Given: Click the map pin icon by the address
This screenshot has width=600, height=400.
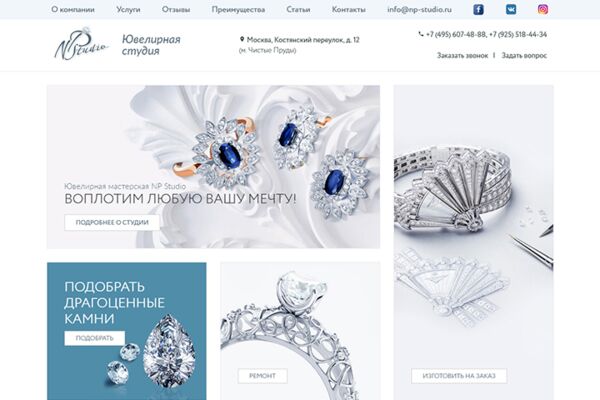Looking at the screenshot, I should click(242, 39).
